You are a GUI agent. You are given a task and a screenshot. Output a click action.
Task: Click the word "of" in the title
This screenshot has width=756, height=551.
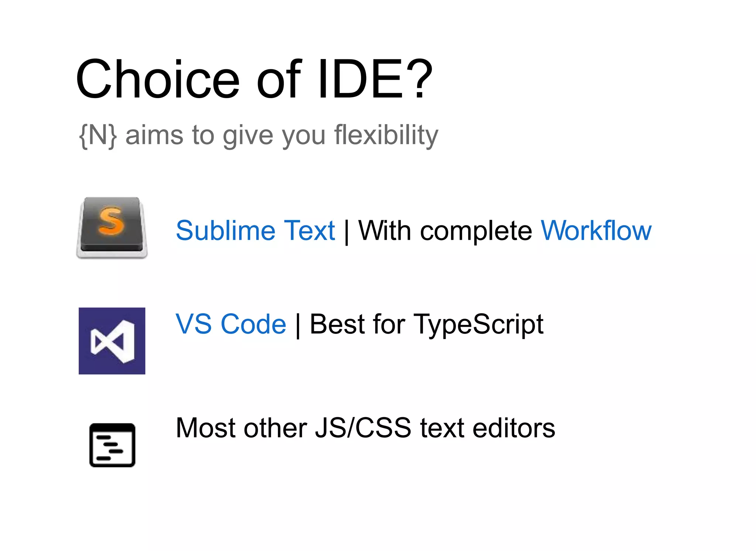279,79
